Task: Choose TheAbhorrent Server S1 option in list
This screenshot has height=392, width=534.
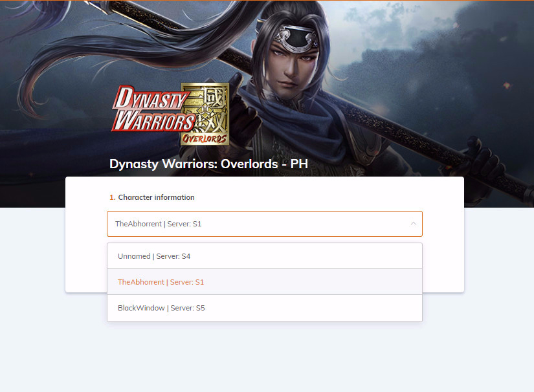Action: 265,282
